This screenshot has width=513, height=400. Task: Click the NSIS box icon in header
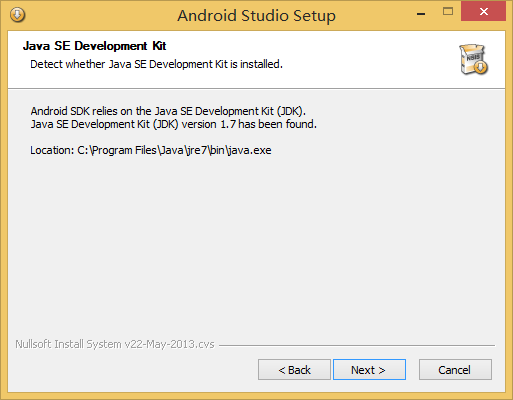pos(473,59)
